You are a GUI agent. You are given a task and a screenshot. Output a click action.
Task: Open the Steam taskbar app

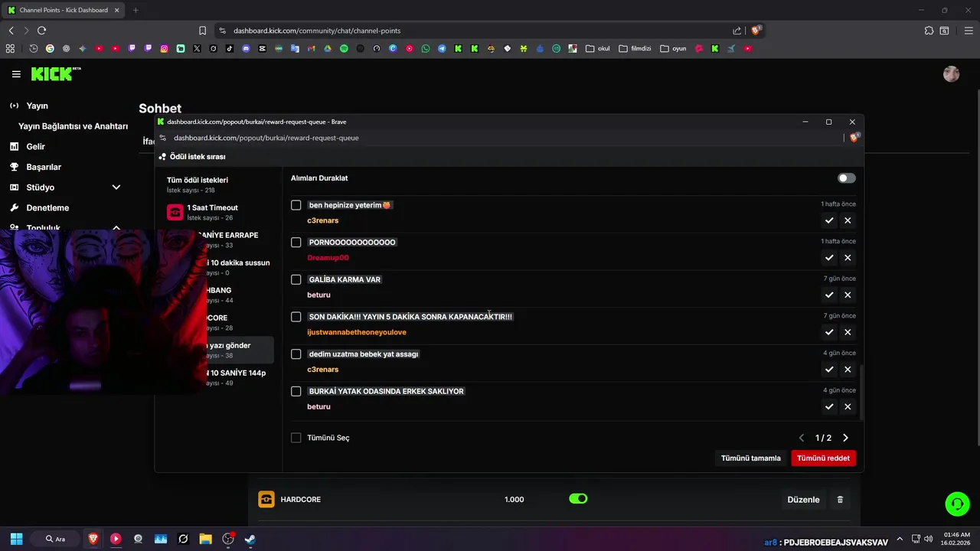(x=250, y=539)
